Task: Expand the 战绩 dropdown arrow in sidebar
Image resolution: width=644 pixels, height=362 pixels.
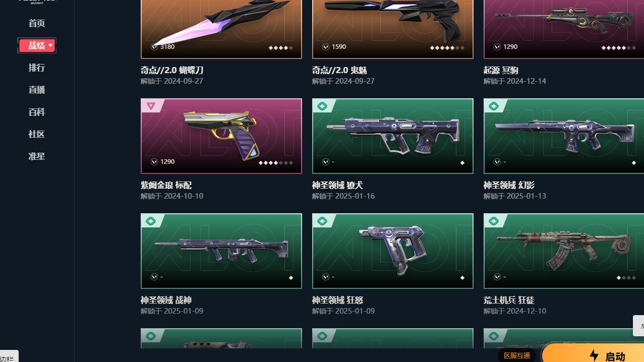Action: (x=50, y=46)
